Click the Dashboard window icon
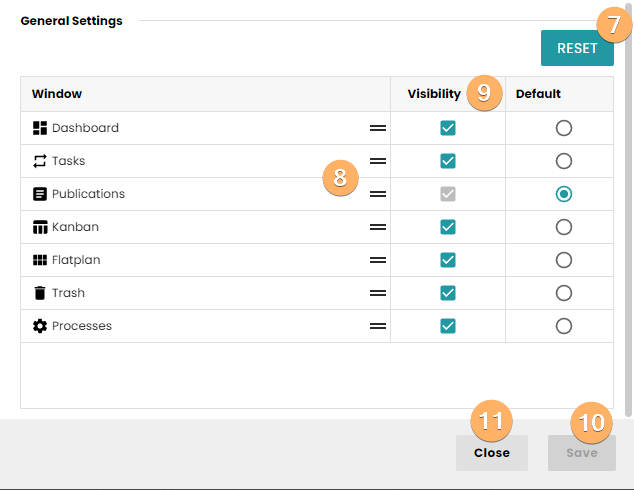The width and height of the screenshot is (634, 490). point(40,128)
